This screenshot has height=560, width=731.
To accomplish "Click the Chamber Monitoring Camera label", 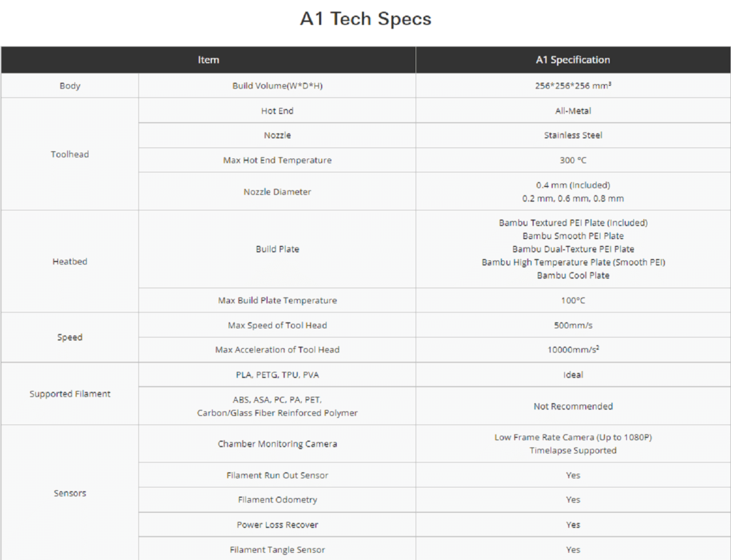I will [278, 444].
